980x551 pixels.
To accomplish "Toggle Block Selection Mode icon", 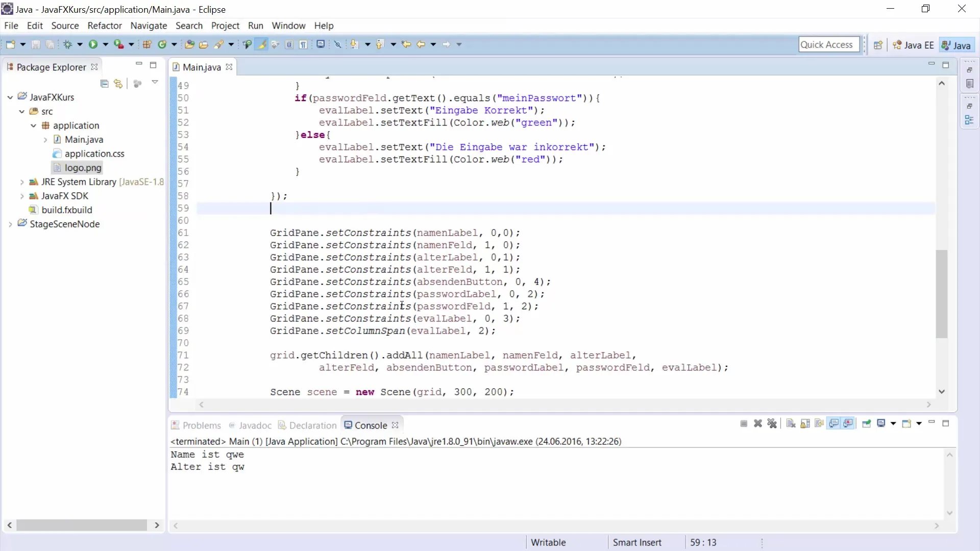I will [x=289, y=44].
